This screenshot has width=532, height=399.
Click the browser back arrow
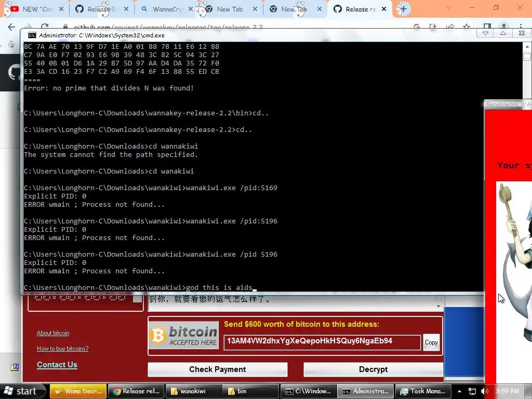point(11,27)
